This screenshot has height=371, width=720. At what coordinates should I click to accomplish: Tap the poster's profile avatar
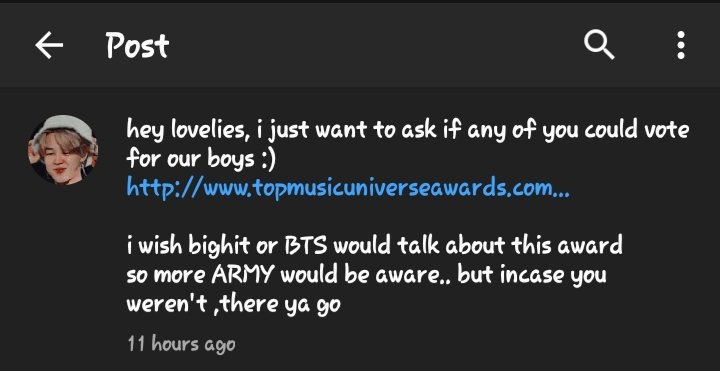[62, 150]
